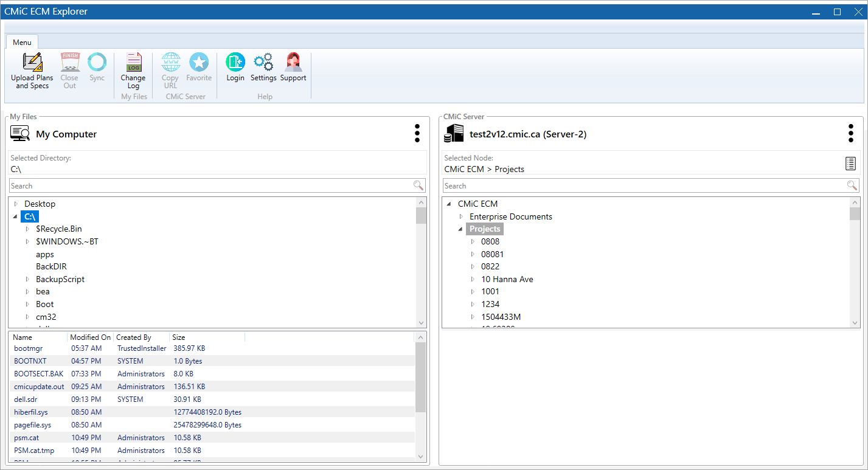868x470 pixels.
Task: Click the Close Out toolbar icon
Action: 70,62
